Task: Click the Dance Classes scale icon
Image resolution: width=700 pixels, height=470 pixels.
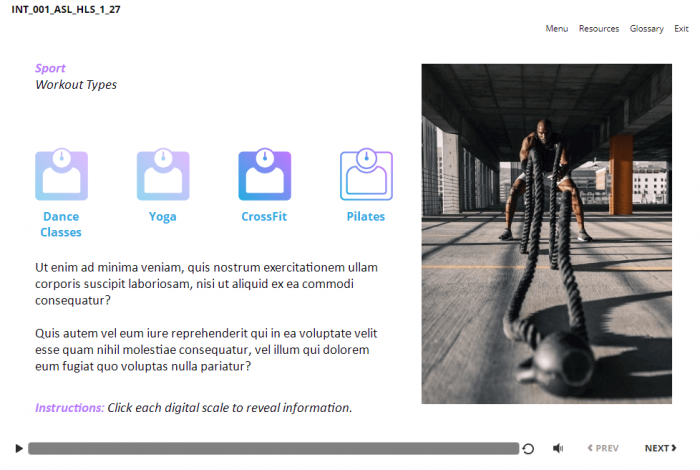Action: 61,176
